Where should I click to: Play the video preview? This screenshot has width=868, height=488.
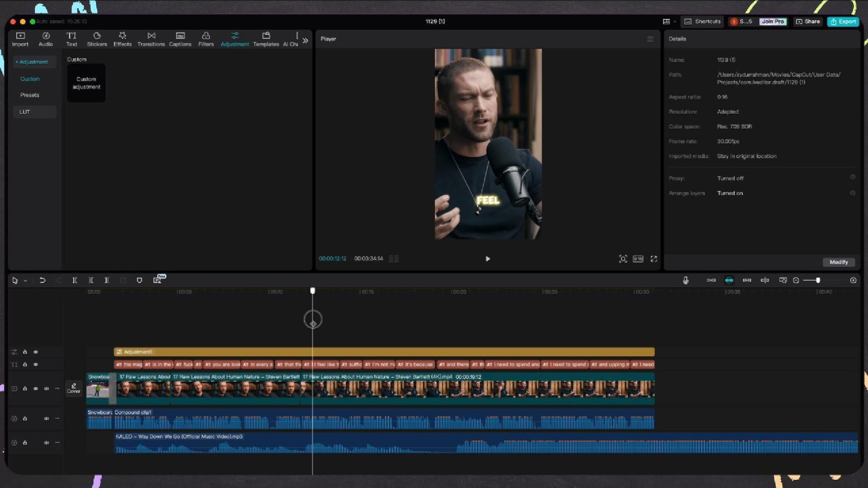coord(488,259)
